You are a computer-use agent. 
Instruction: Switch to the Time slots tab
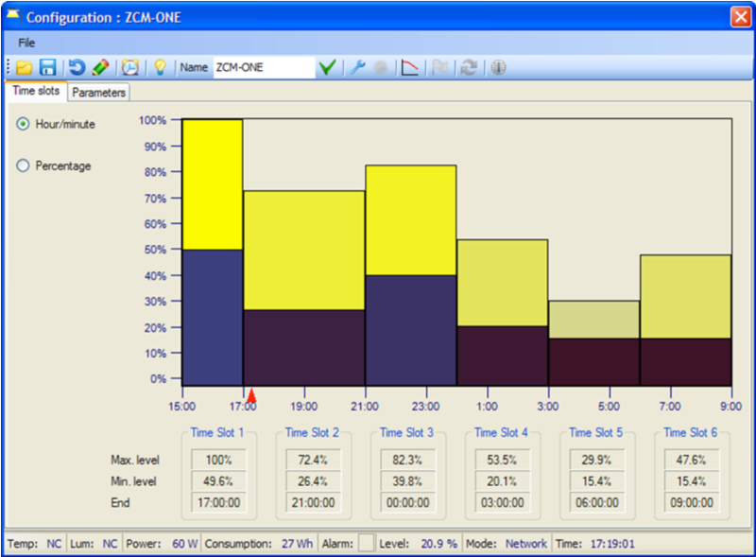pos(36,92)
